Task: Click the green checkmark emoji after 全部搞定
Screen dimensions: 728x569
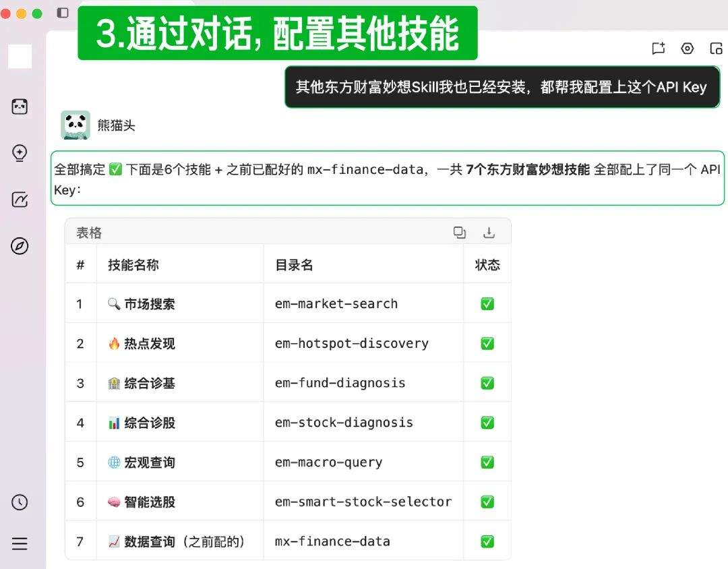Action: pos(115,169)
